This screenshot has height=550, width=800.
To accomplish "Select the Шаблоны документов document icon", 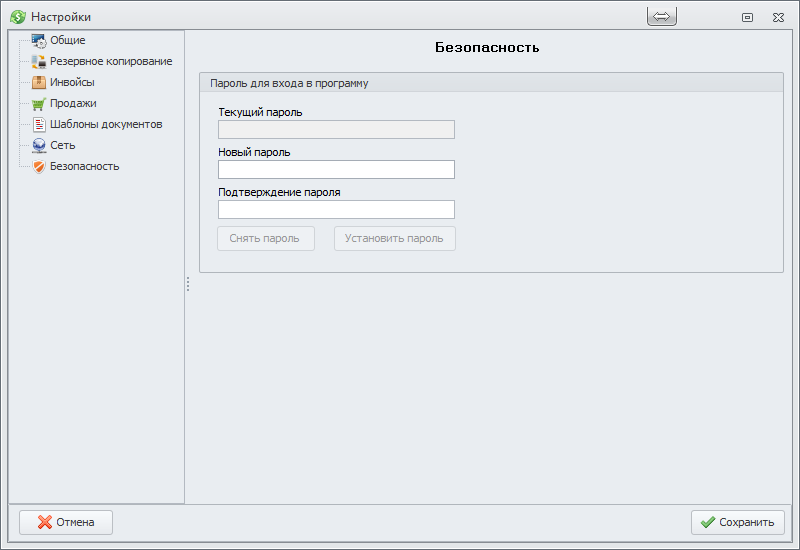I will tap(39, 125).
